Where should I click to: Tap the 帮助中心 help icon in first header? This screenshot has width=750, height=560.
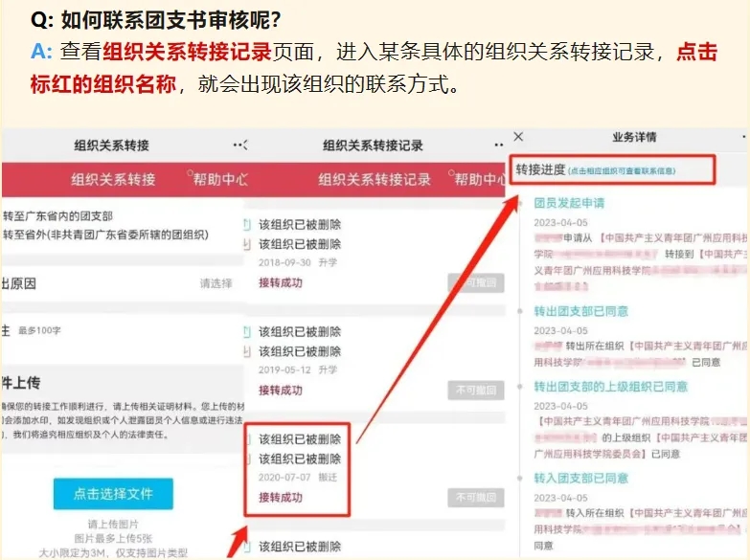191,173
